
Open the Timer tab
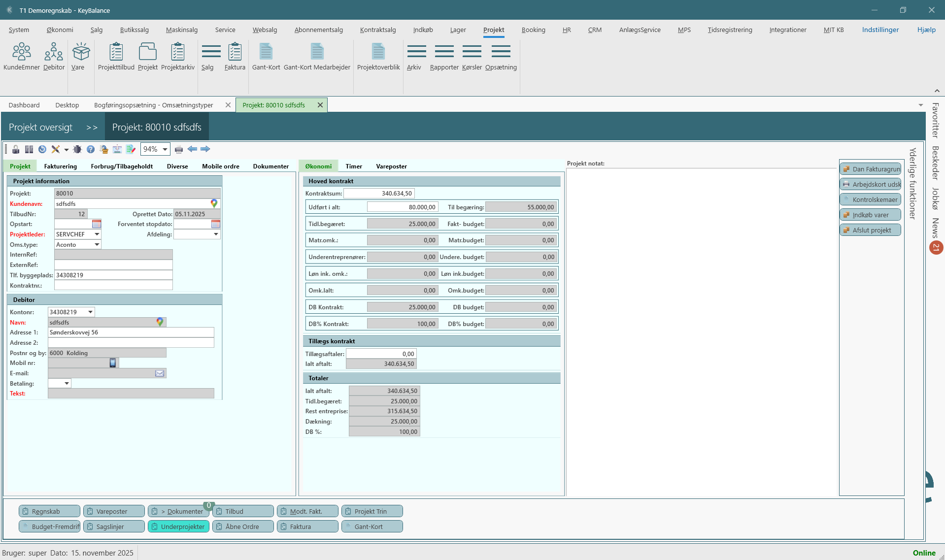354,166
